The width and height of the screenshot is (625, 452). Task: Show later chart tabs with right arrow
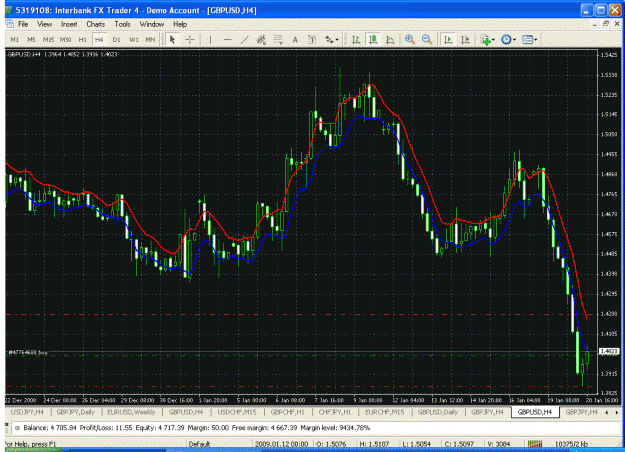click(x=617, y=412)
